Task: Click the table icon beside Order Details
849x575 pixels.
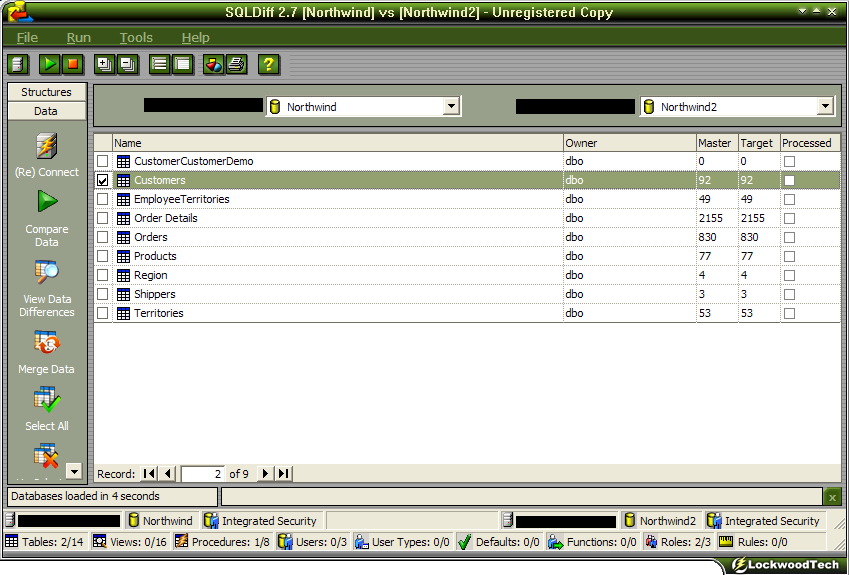Action: click(x=123, y=218)
